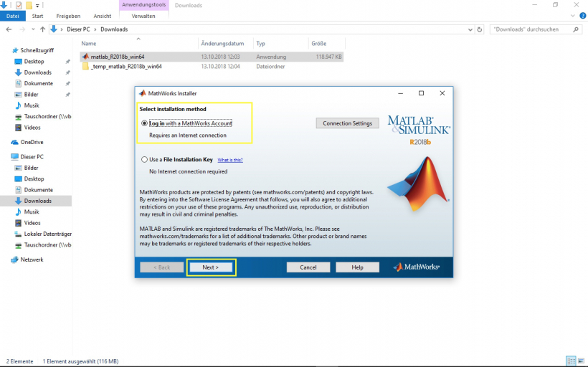Go back in Explorer navigation
This screenshot has width=588, height=367.
click(9, 29)
